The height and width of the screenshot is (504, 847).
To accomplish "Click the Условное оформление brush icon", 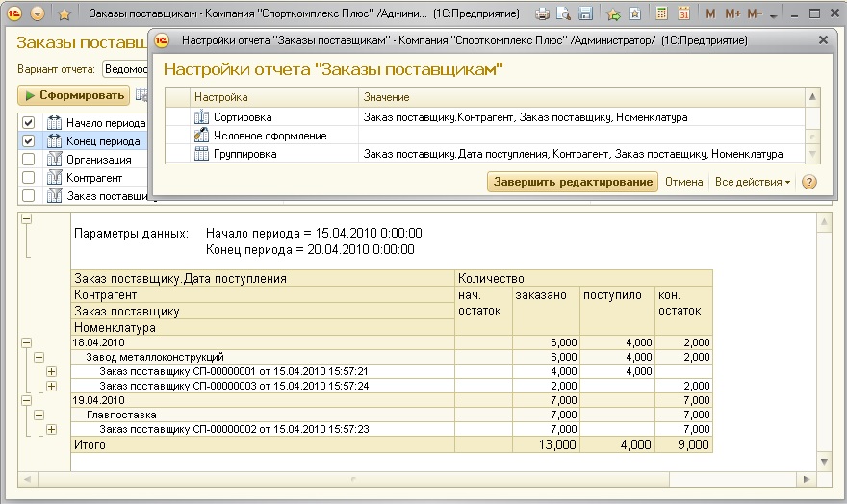I will pos(201,136).
